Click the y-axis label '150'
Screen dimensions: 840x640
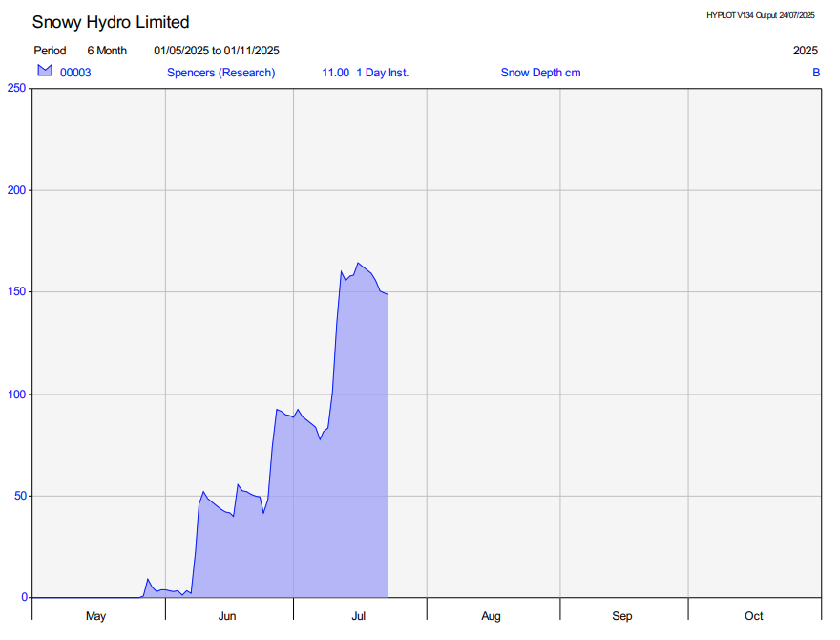(16, 291)
